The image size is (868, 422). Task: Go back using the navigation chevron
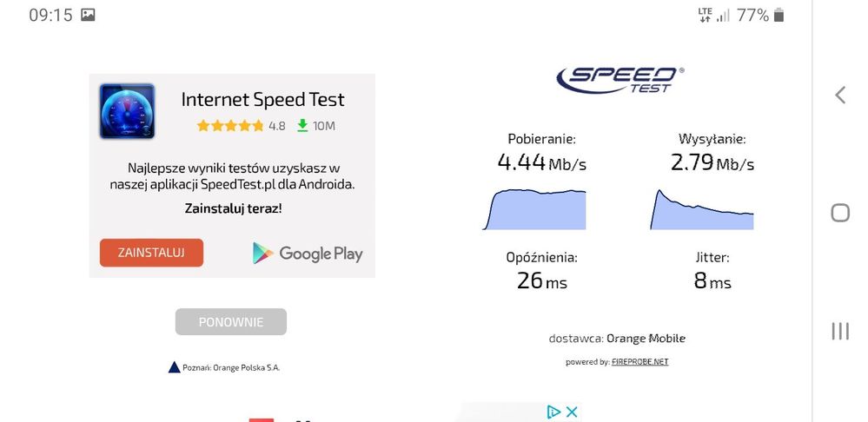click(x=839, y=96)
